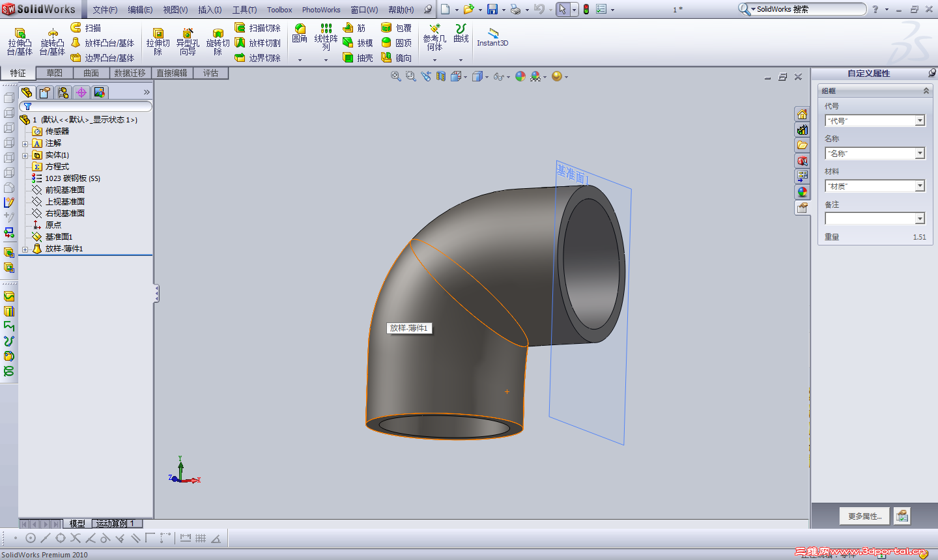The height and width of the screenshot is (560, 938).
Task: Click the Shell (抽壳) tool
Action: pyautogui.click(x=358, y=58)
